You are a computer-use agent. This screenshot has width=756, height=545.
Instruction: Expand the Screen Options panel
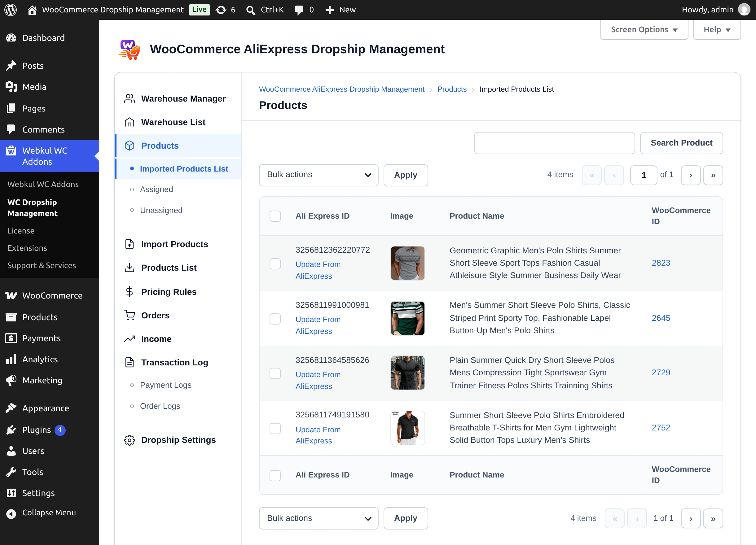click(644, 29)
